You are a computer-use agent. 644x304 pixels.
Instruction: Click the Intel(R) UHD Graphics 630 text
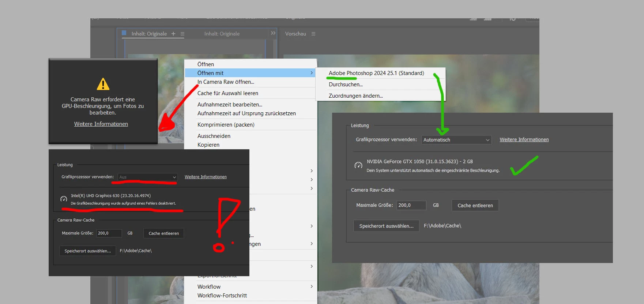[x=111, y=196]
